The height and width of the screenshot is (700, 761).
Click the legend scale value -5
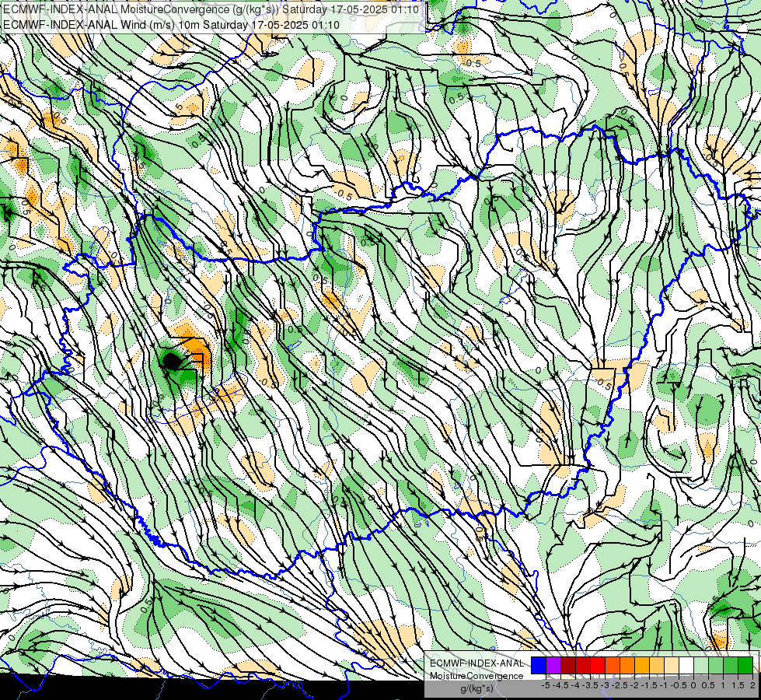pyautogui.click(x=546, y=685)
